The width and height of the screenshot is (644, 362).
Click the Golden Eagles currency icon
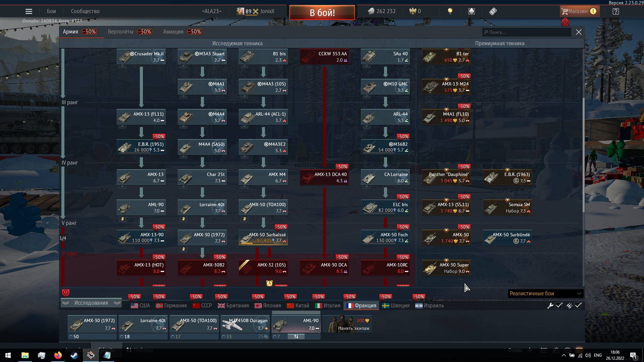pyautogui.click(x=413, y=11)
